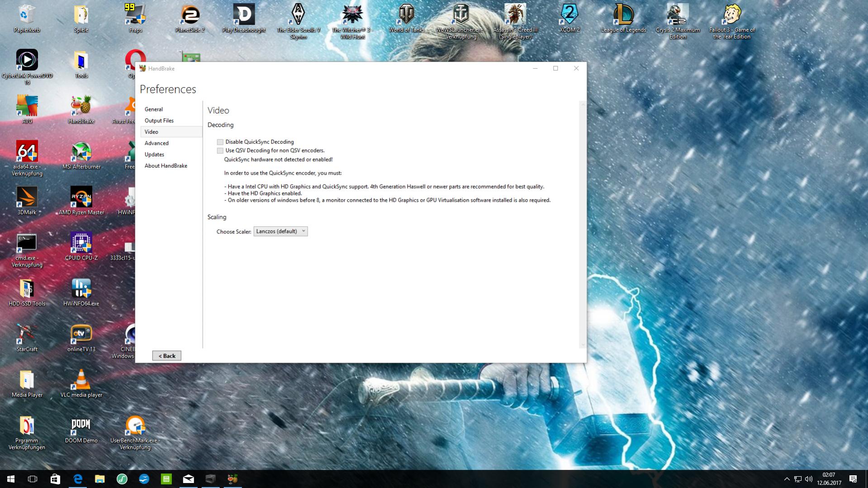The height and width of the screenshot is (488, 868).
Task: Open the Action Center notifications icon
Action: click(853, 479)
